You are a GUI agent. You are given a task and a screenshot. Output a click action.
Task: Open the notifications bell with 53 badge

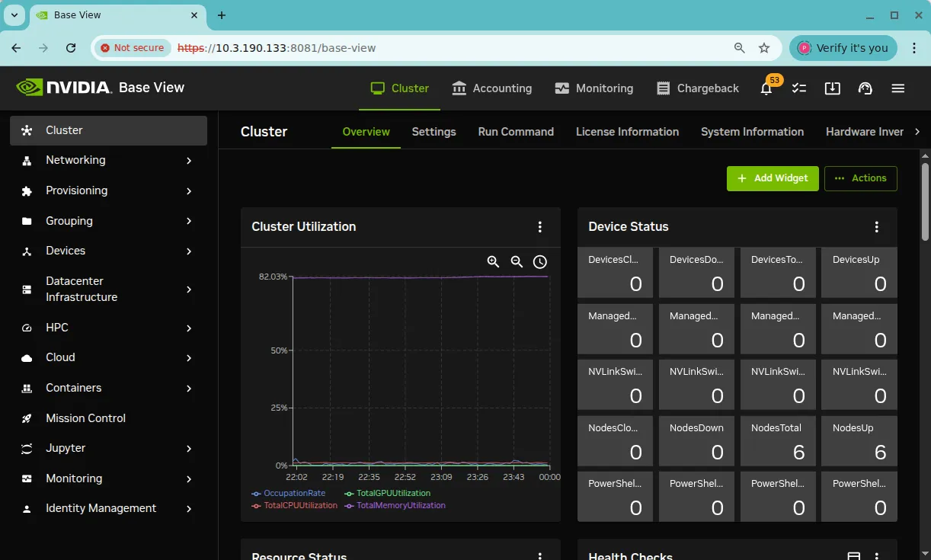tap(766, 88)
